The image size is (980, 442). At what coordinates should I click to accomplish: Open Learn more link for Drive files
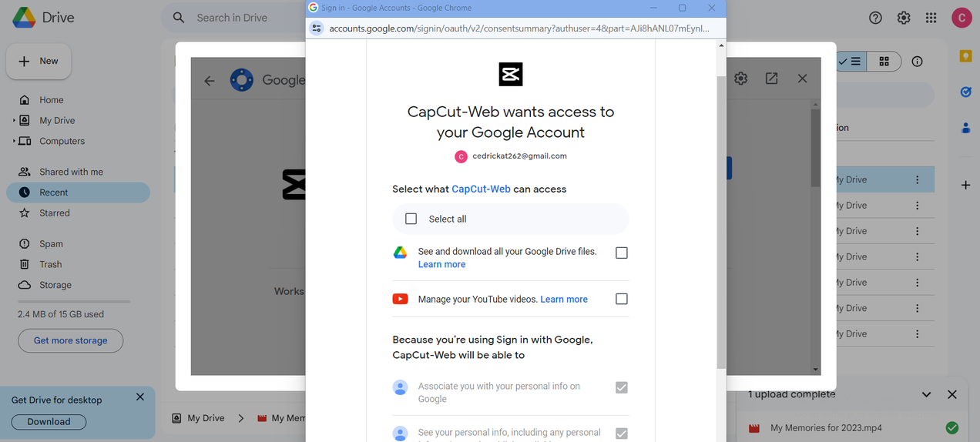(441, 264)
